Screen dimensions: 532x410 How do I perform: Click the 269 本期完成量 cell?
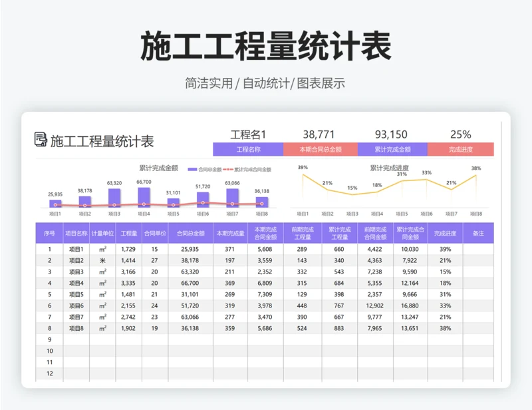click(229, 294)
